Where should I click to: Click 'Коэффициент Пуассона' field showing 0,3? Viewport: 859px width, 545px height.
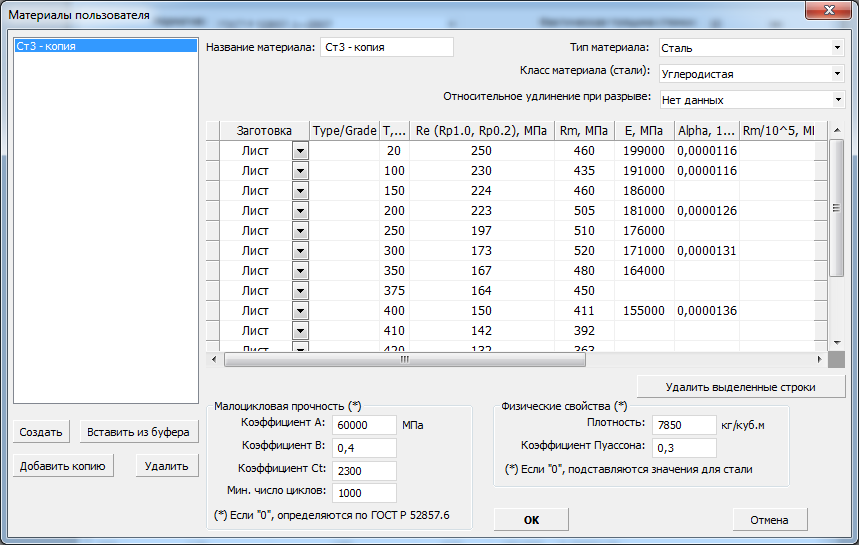coord(684,448)
